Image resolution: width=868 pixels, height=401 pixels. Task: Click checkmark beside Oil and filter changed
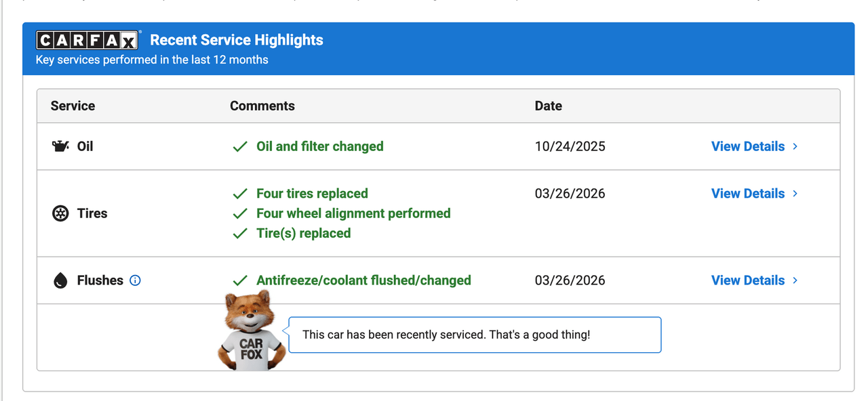(x=239, y=147)
